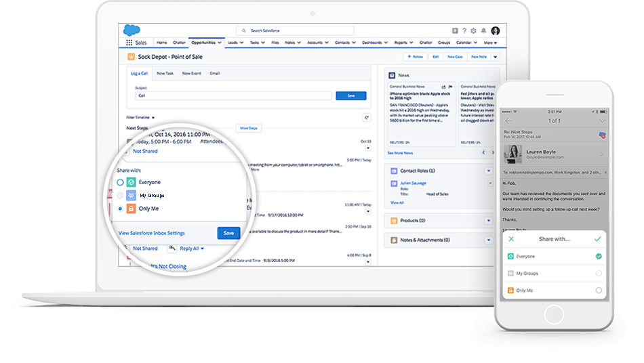Click the My Groups icon in magnified share panel
The image size is (644, 363).
click(131, 195)
